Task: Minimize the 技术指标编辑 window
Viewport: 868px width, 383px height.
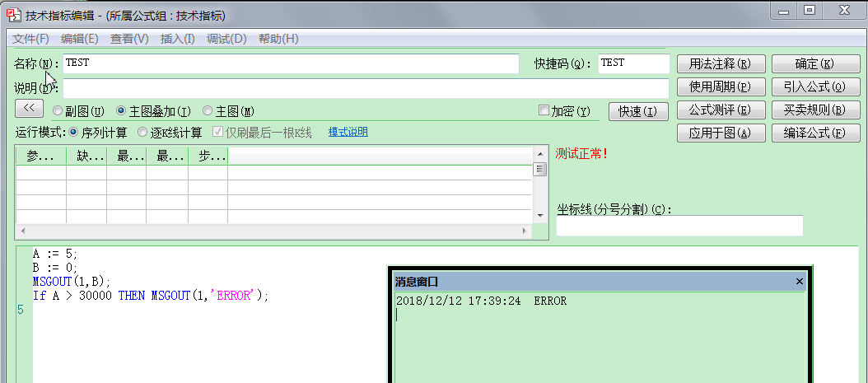Action: (782, 9)
